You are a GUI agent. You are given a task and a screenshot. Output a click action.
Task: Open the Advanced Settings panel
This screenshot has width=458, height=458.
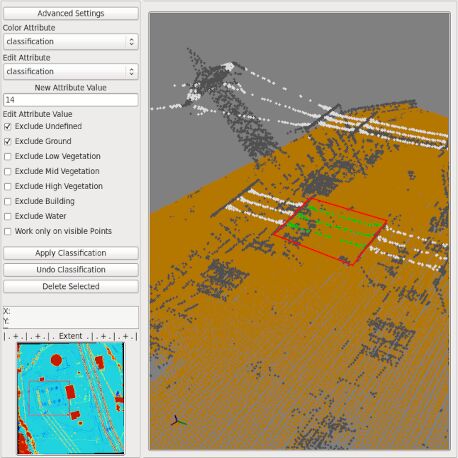point(71,13)
